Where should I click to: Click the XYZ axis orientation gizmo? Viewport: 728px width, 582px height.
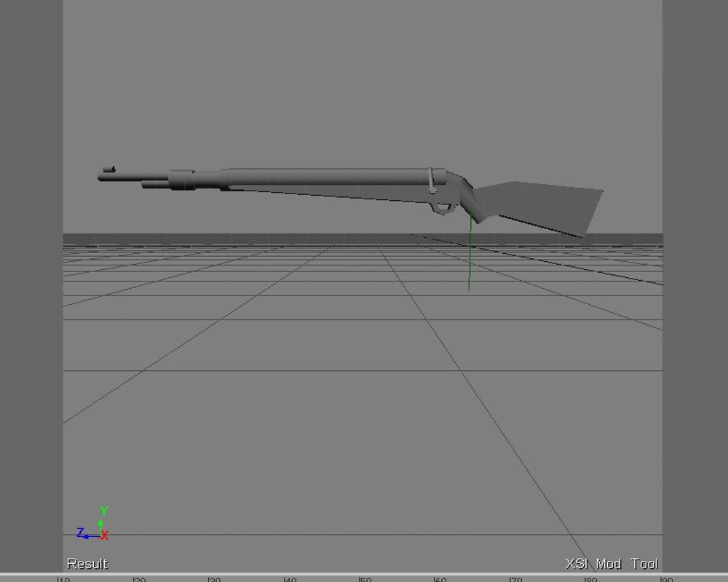pos(93,524)
